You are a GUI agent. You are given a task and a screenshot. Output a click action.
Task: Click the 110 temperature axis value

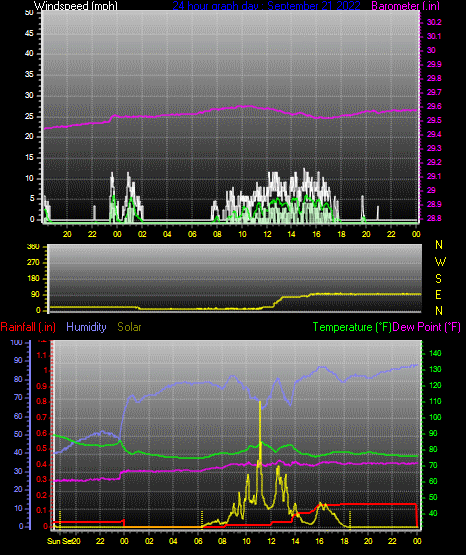pos(435,401)
